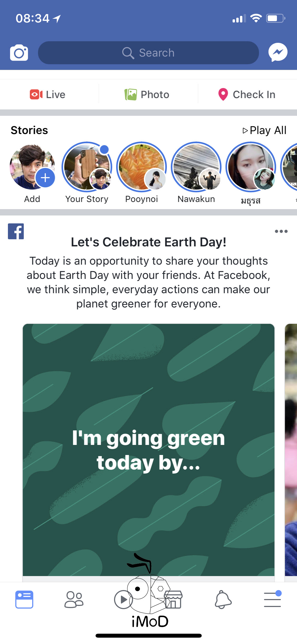Tap the Facebook logo on Earth Day post

(x=16, y=231)
